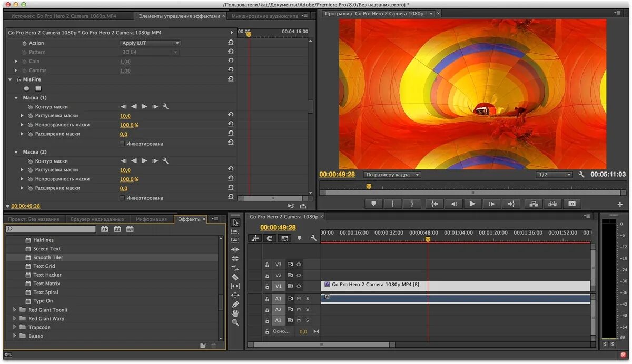Open the Браузер медиаданных tab
Image resolution: width=632 pixels, height=364 pixels.
(97, 219)
